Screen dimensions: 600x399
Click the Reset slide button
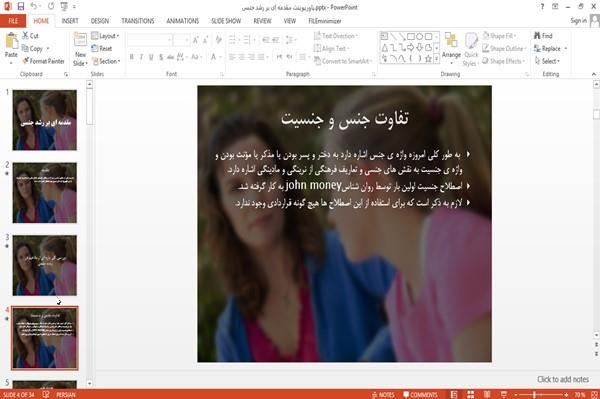[102, 49]
